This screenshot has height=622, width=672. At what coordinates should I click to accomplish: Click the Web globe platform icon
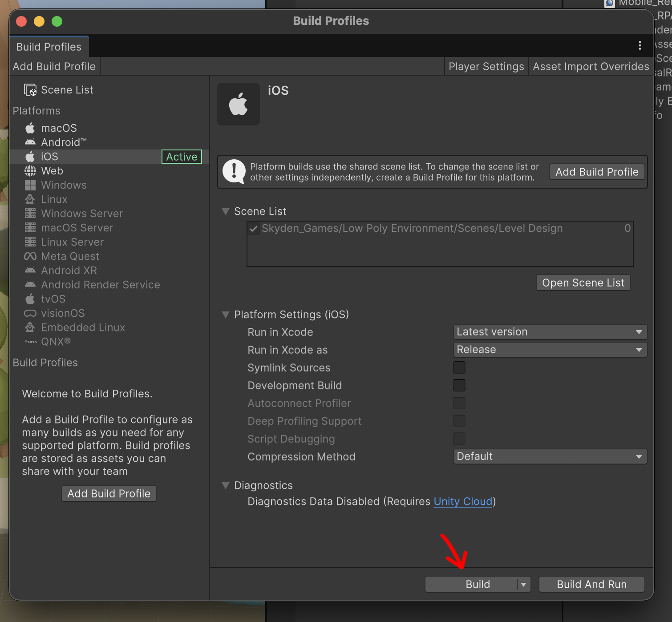pos(30,171)
